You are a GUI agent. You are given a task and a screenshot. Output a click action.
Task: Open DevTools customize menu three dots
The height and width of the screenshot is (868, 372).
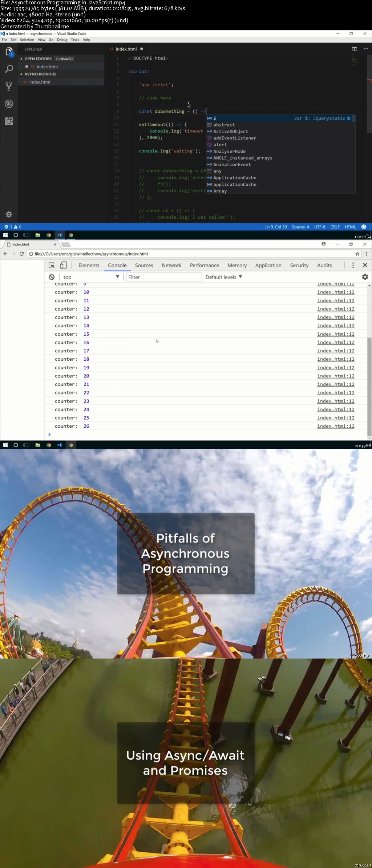pos(353,265)
